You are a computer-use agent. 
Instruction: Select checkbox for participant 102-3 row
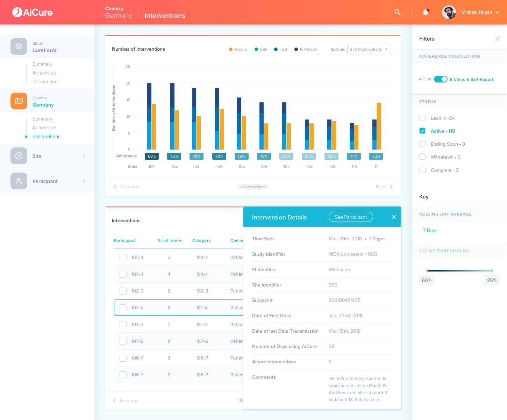(123, 291)
